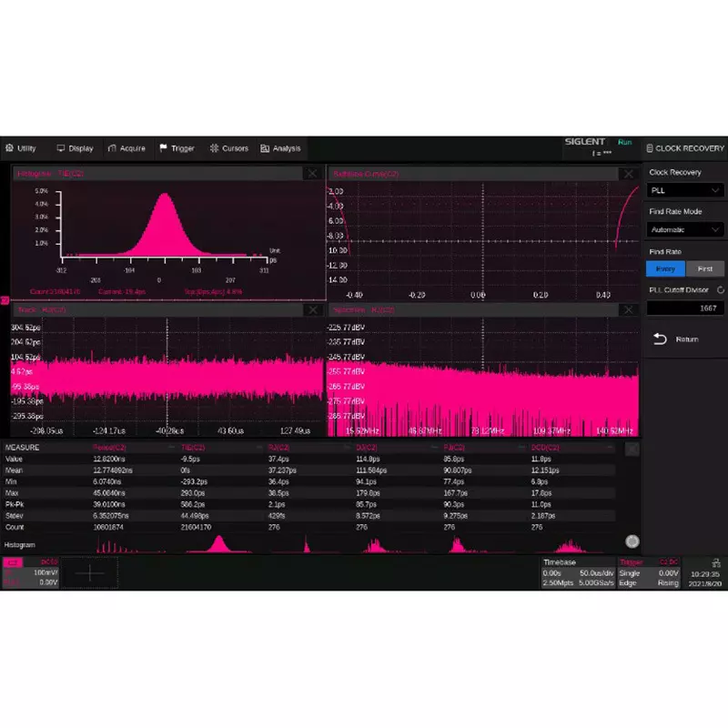Screen dimensions: 728x728
Task: Click the TIE Pk-Pk value 586.2ps
Action: click(193, 505)
